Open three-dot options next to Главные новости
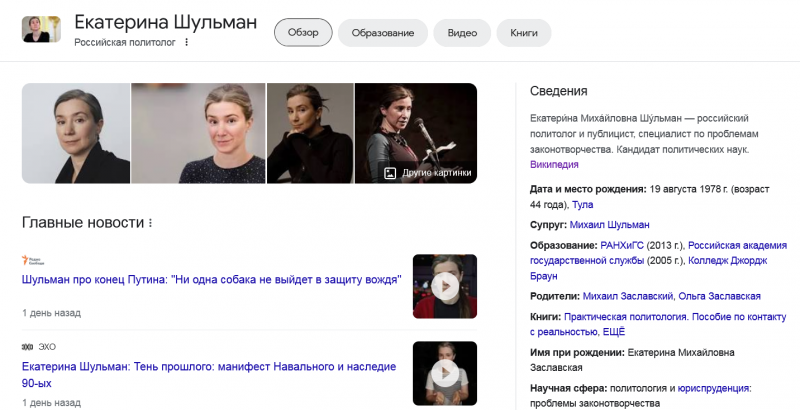This screenshot has width=800, height=410. click(151, 223)
